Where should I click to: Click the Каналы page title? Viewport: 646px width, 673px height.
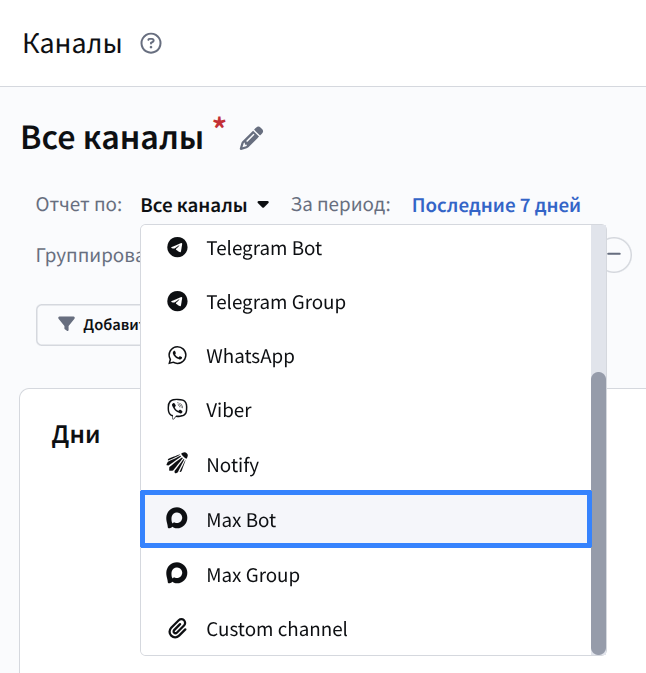(x=72, y=44)
